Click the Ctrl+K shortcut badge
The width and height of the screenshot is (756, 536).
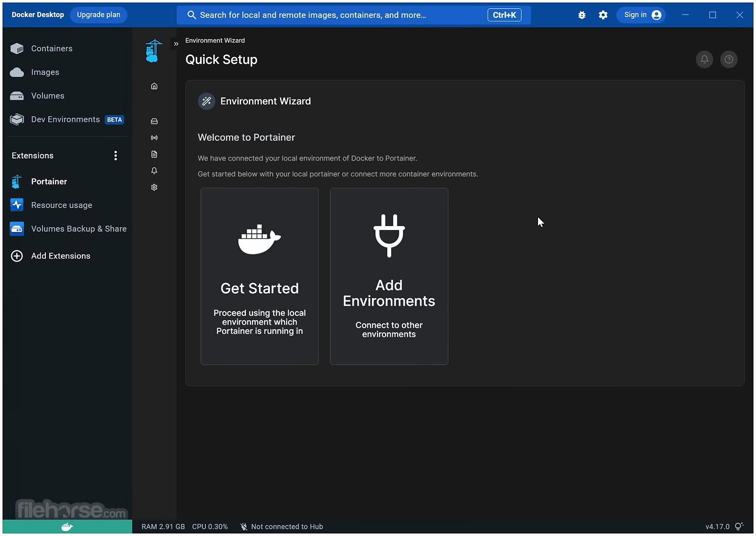tap(505, 15)
